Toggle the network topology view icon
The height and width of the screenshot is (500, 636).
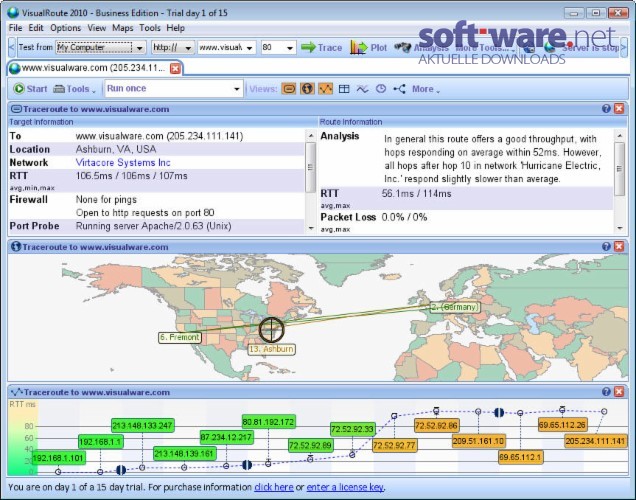click(400, 89)
